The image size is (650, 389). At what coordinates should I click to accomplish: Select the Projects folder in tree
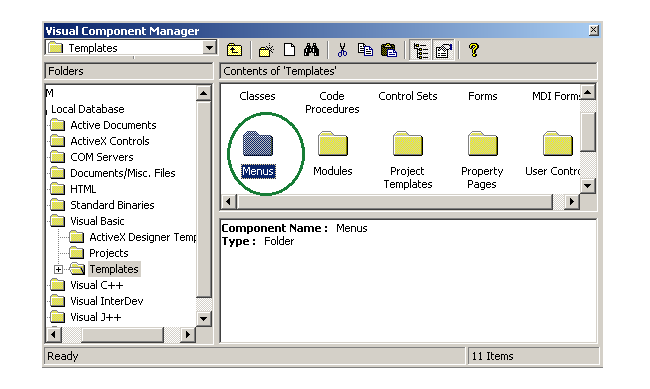pos(109,253)
